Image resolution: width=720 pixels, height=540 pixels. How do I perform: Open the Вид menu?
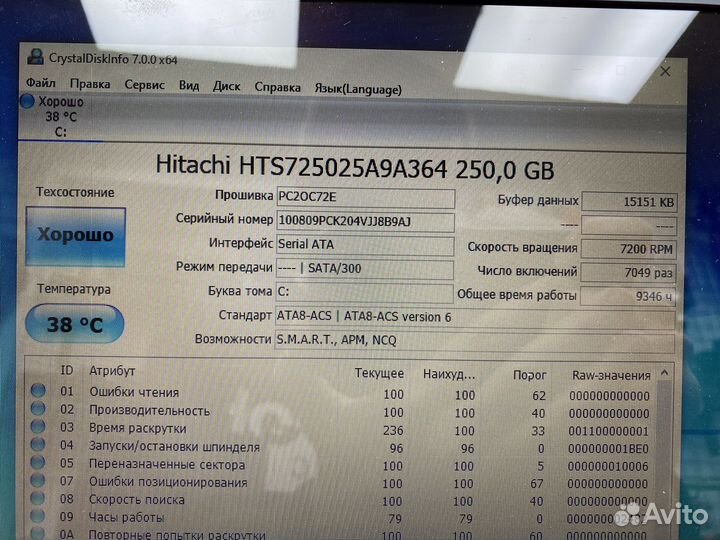coord(189,86)
